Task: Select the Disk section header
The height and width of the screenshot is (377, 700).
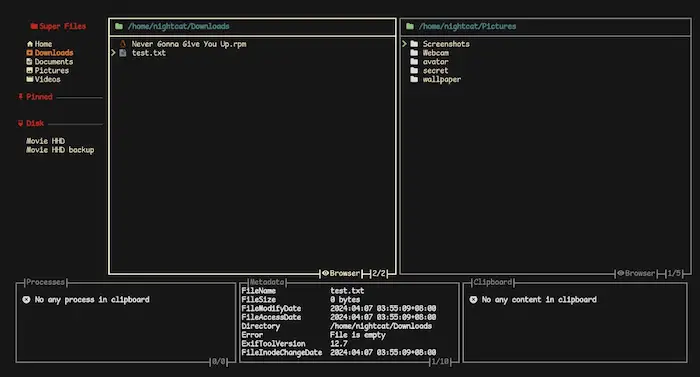Action: coord(31,123)
